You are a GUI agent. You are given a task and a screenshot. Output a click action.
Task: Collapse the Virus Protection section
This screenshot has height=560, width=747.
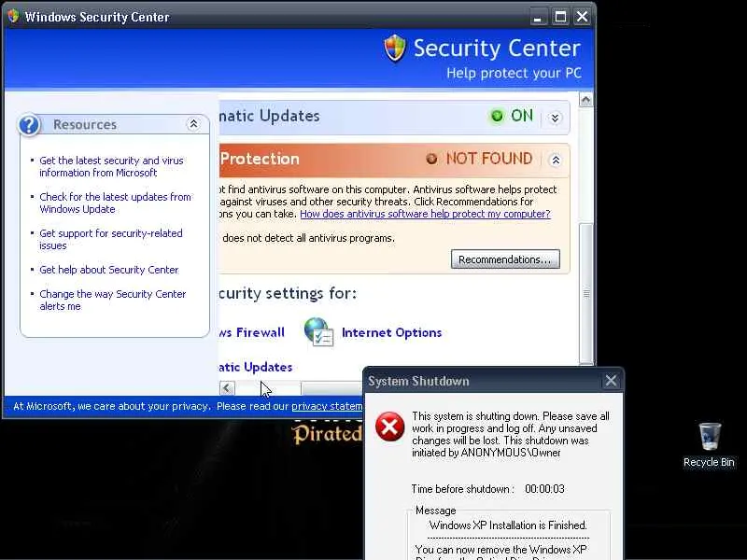point(556,160)
